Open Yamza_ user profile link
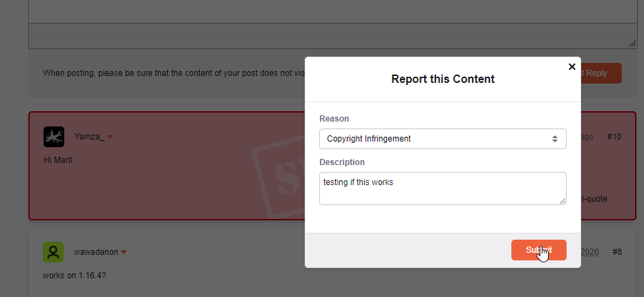The width and height of the screenshot is (644, 297). pos(90,137)
